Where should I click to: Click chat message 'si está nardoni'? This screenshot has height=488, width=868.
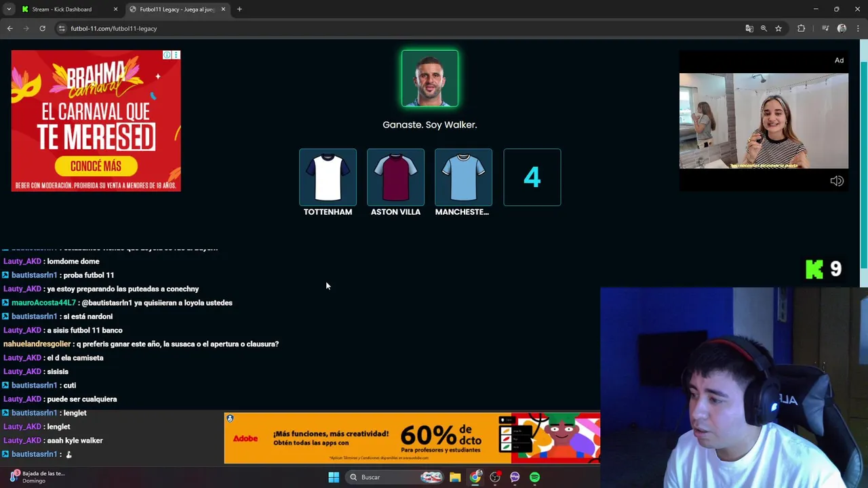click(88, 317)
